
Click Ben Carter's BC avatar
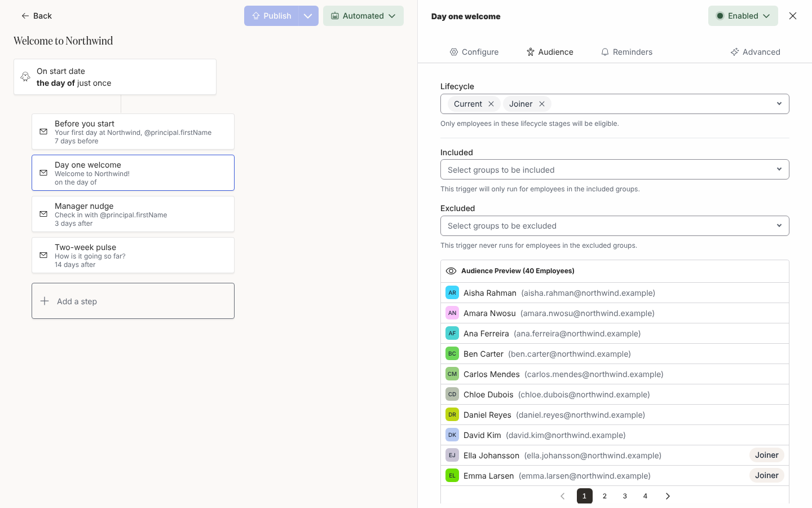452,354
